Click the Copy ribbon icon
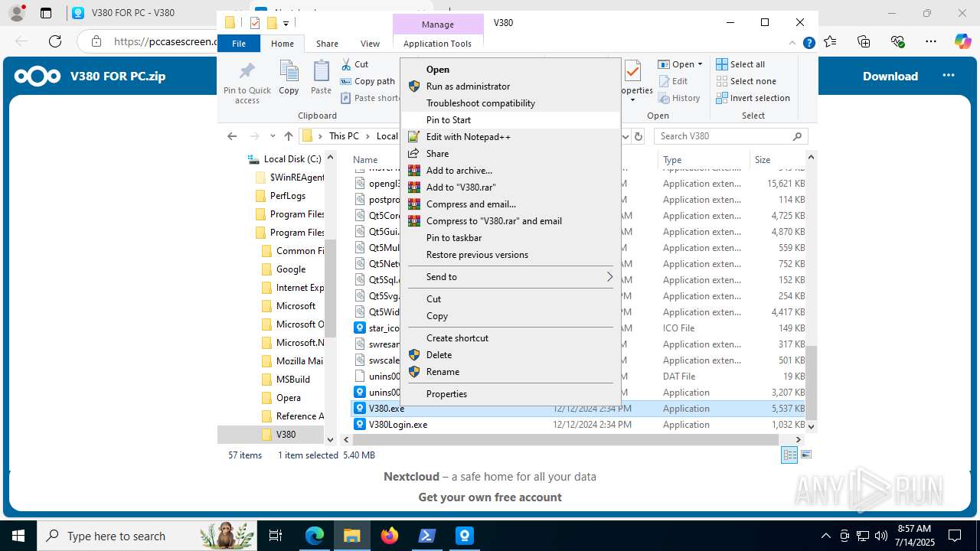This screenshot has width=980, height=551. point(289,77)
